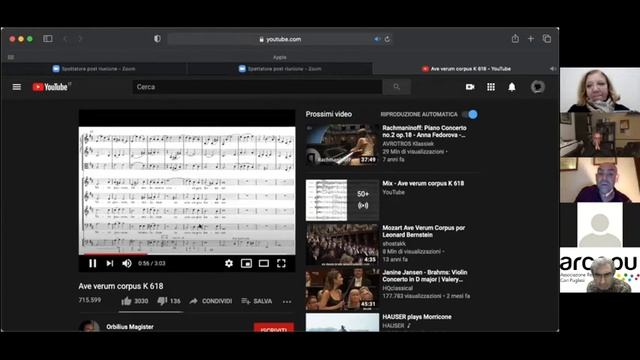Image resolution: width=640 pixels, height=360 pixels.
Task: Open the Safari share sheet
Action: 515,39
